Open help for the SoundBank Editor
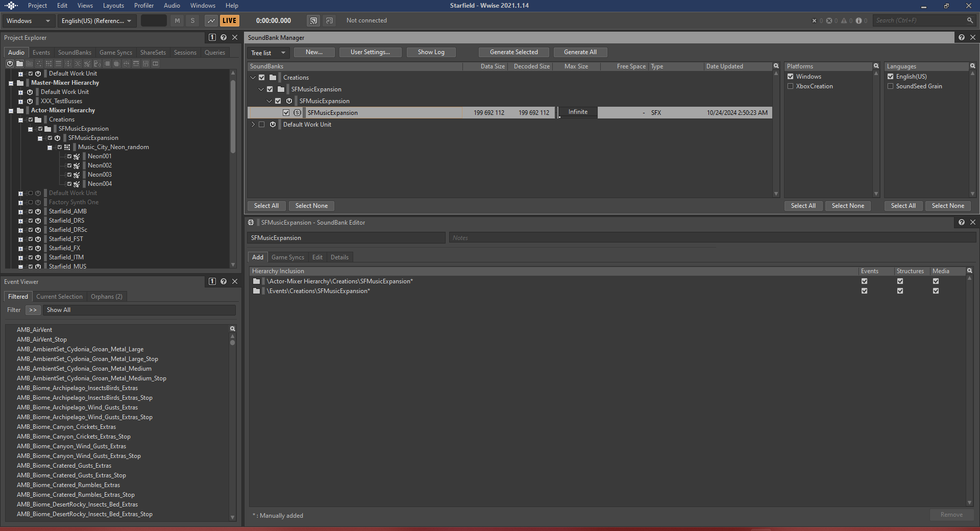 point(962,222)
